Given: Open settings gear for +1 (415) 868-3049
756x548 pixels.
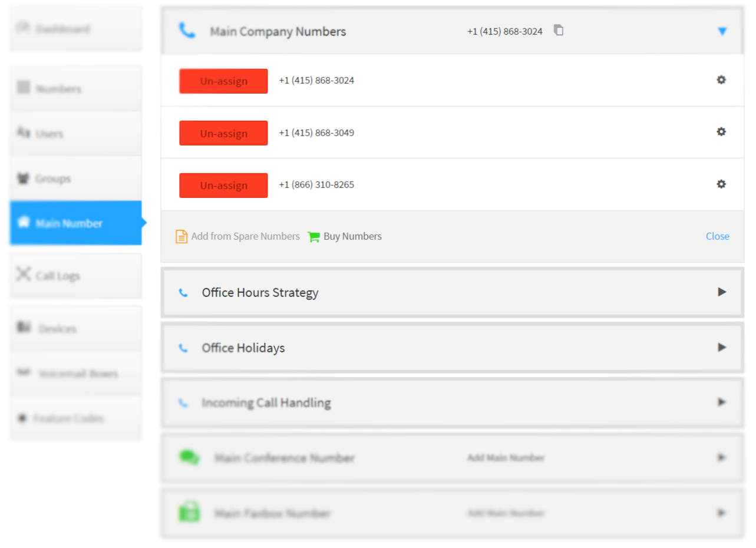Looking at the screenshot, I should pos(721,132).
